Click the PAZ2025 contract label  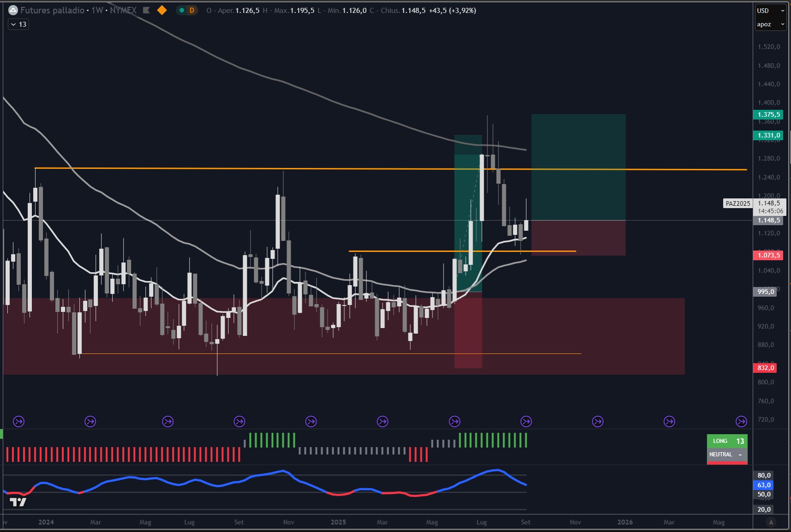click(737, 203)
